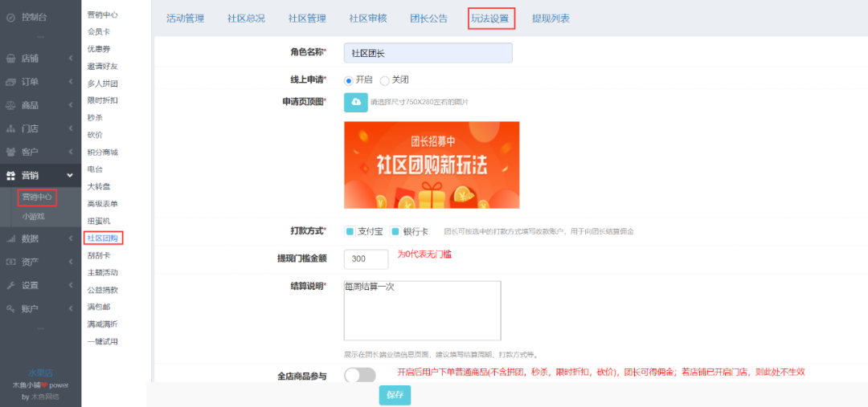Select the 关闭 radio for 线上申请
The image size is (868, 407).
tap(385, 80)
